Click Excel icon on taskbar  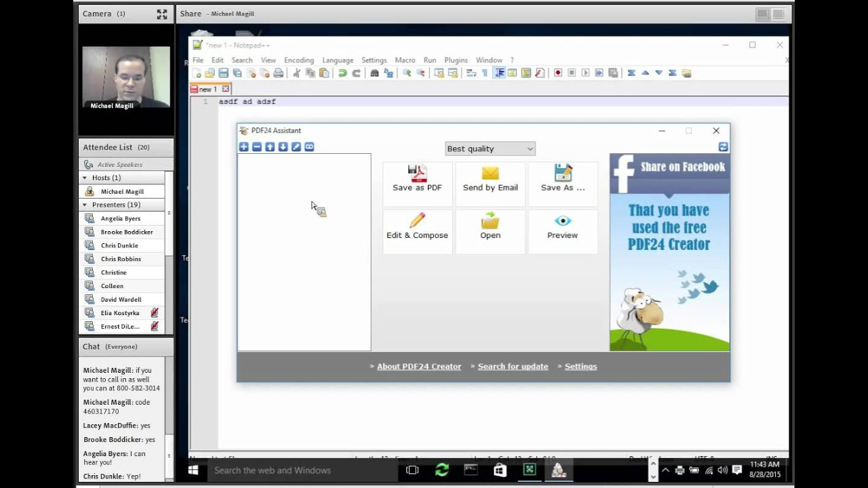530,470
